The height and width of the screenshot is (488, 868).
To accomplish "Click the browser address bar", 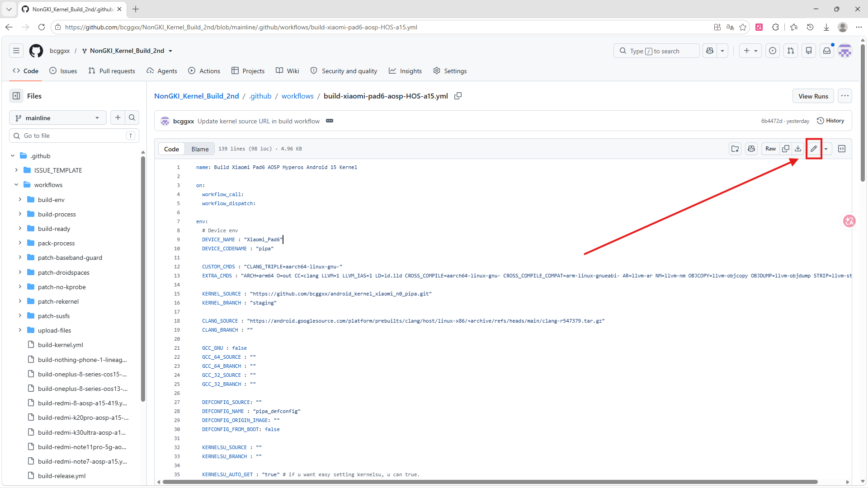I will (x=384, y=27).
